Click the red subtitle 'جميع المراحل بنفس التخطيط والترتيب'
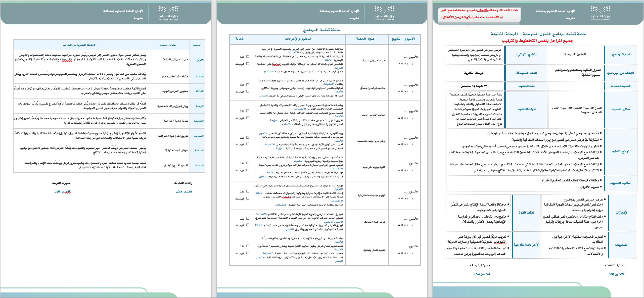Screen dimensions: 644x298 (537, 40)
